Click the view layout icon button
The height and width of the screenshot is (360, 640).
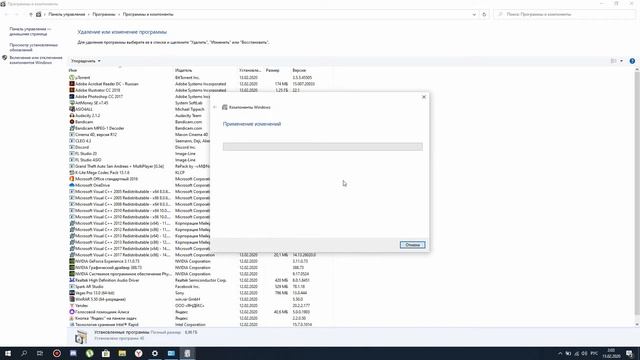(x=613, y=61)
